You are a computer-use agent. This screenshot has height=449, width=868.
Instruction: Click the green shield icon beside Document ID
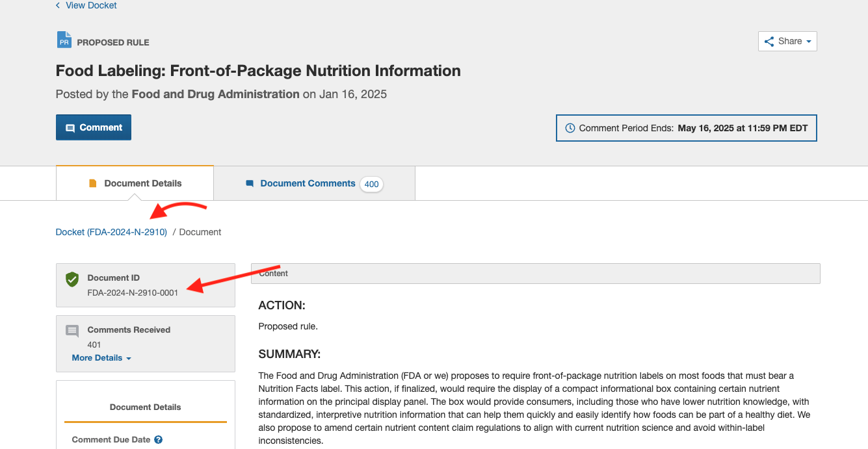pos(72,279)
